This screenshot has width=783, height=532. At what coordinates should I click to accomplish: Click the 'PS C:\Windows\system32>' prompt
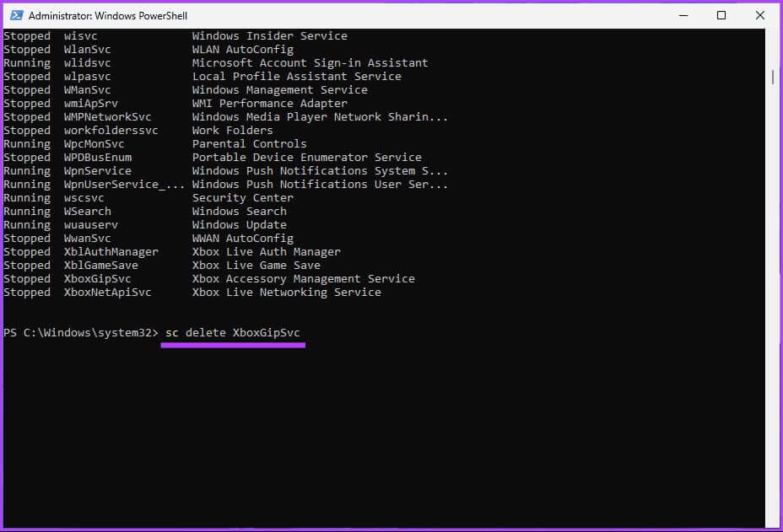pyautogui.click(x=80, y=333)
